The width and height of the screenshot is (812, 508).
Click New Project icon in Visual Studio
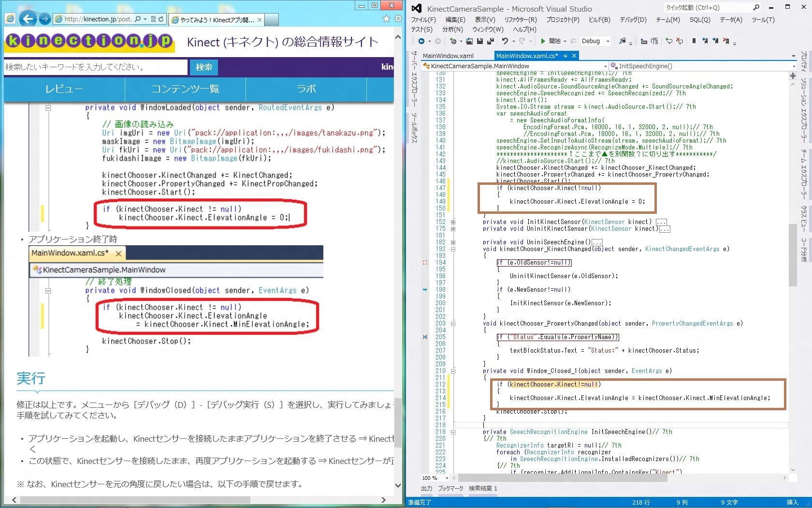[x=453, y=41]
